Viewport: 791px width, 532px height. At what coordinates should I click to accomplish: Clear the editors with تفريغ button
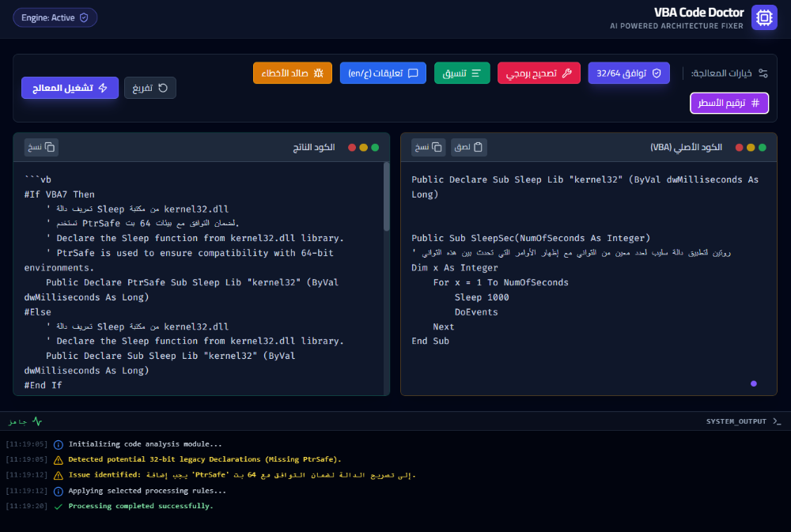(149, 88)
